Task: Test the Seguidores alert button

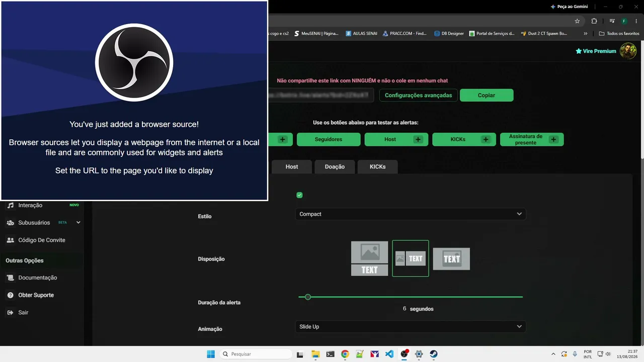Action: (329, 139)
